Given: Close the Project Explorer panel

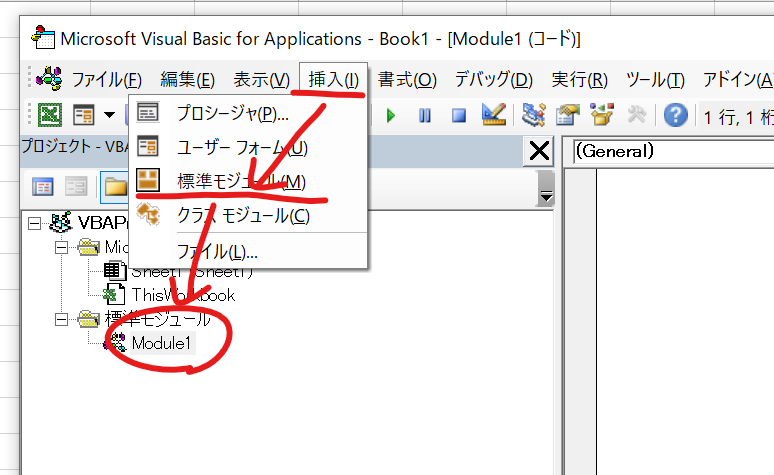Looking at the screenshot, I should pyautogui.click(x=538, y=151).
